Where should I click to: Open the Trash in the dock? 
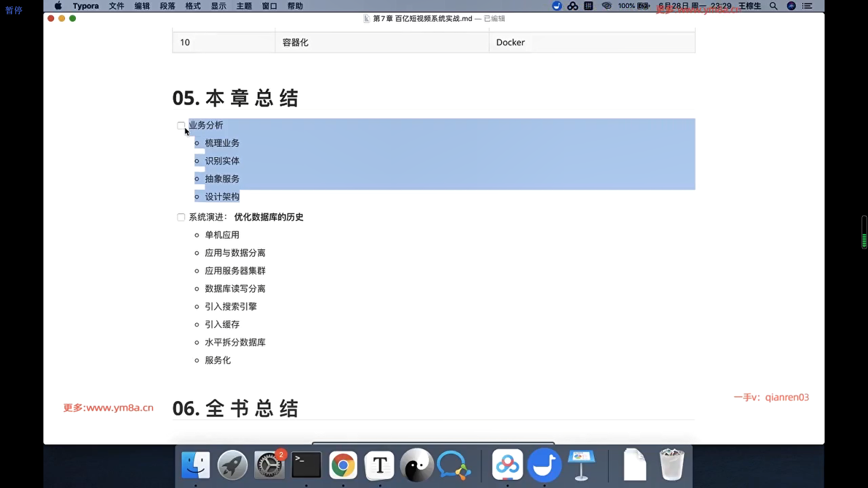671,465
